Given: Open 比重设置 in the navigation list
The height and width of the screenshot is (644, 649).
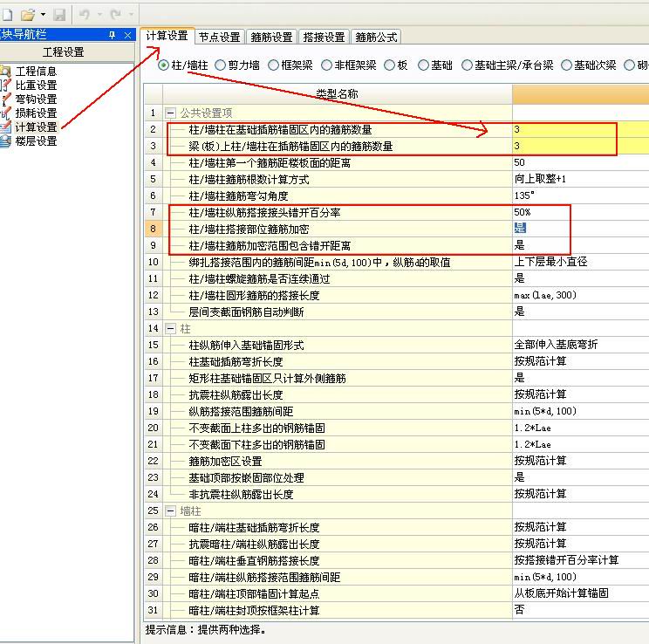Looking at the screenshot, I should (36, 86).
